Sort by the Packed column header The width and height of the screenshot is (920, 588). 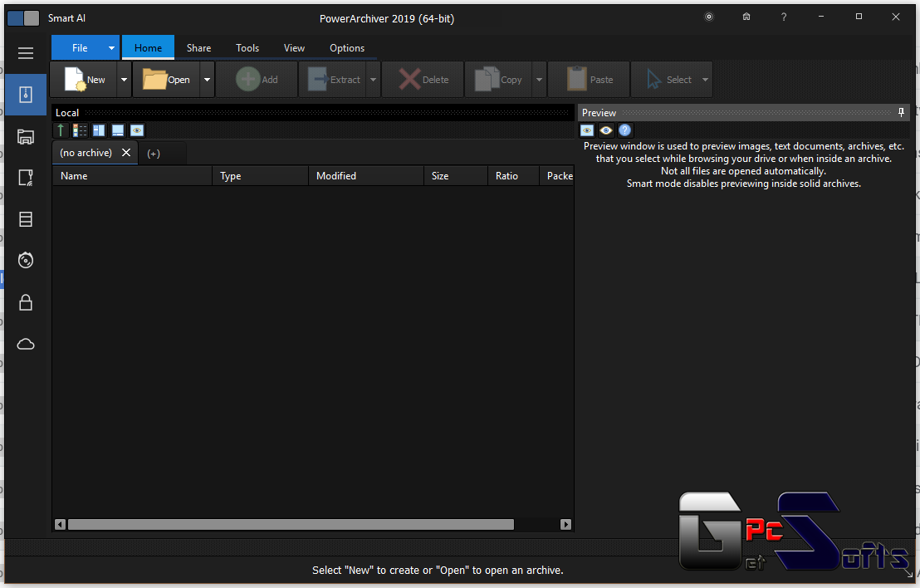pos(556,175)
